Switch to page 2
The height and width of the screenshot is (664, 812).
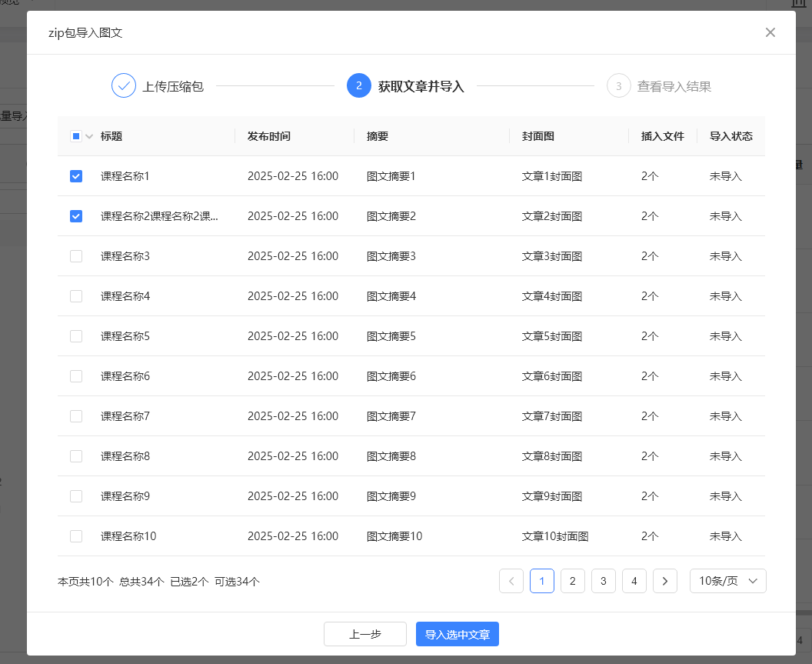(x=573, y=581)
